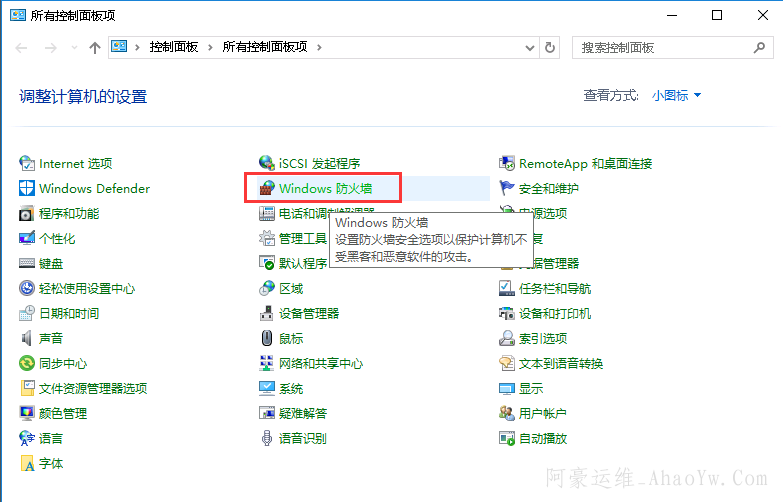Open the 任务栏和导航 icon
This screenshot has width=783, height=502.
click(507, 288)
